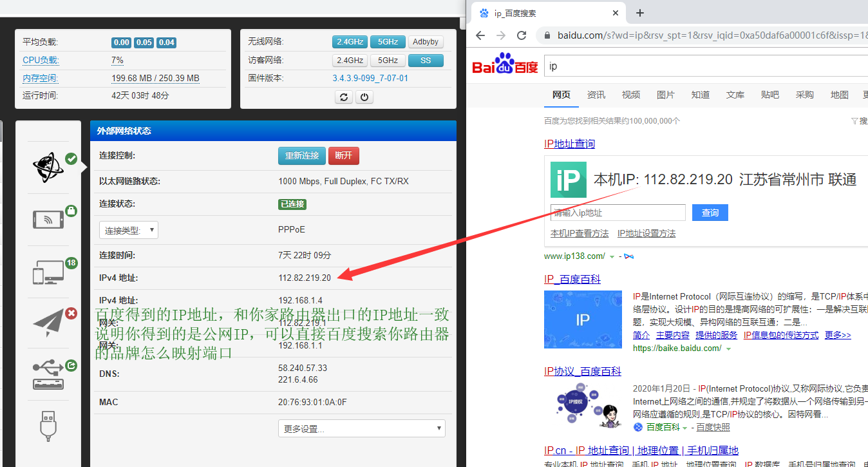
Task: Click the router refresh icon button
Action: coord(344,97)
